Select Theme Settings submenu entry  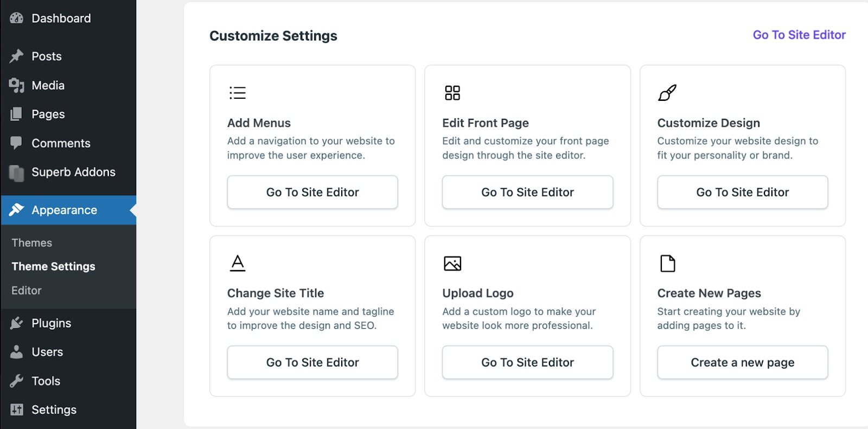point(54,266)
